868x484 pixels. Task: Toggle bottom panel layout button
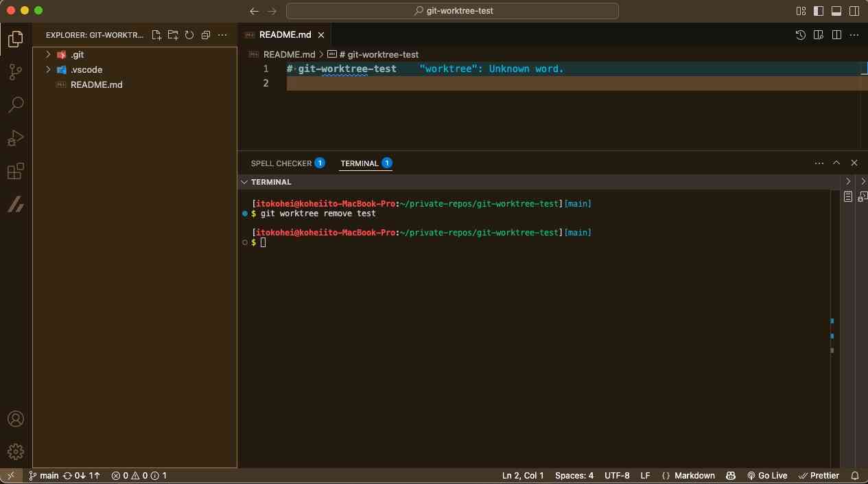[x=836, y=11]
